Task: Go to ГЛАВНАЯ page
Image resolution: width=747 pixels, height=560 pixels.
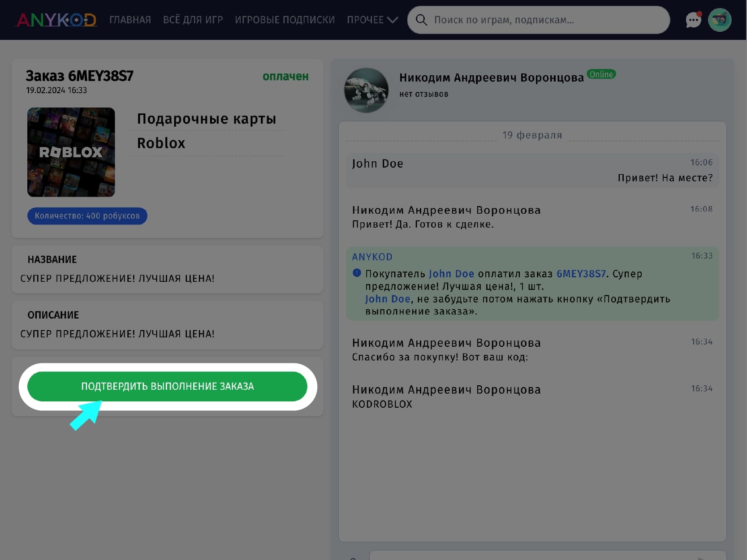Action: click(130, 20)
